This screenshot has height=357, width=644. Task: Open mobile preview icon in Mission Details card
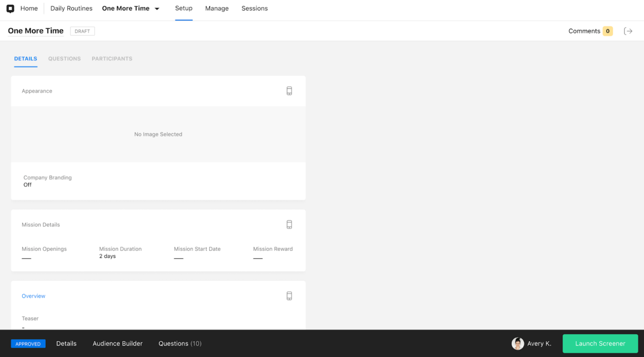[x=289, y=225]
